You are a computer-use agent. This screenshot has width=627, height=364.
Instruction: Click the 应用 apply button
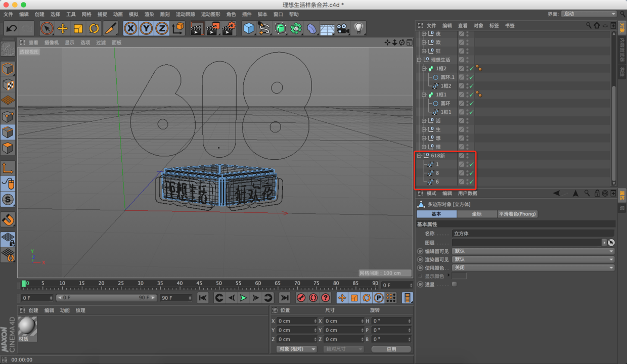[391, 349]
